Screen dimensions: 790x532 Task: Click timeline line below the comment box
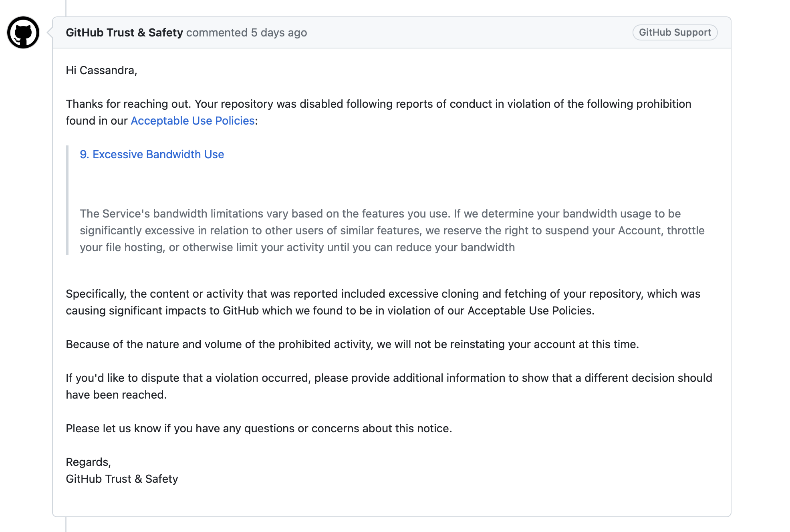66,525
